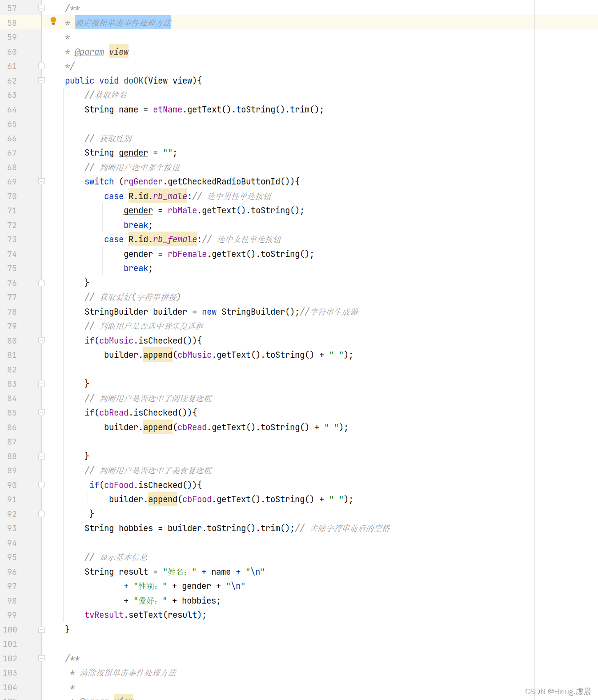Click the highlighted view parameter on line 60

click(x=119, y=52)
